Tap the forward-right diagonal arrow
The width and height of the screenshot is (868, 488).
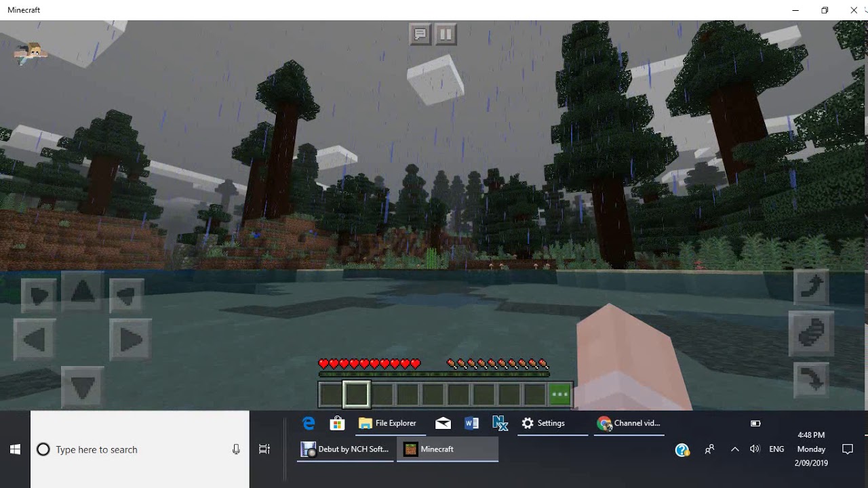[x=125, y=296]
